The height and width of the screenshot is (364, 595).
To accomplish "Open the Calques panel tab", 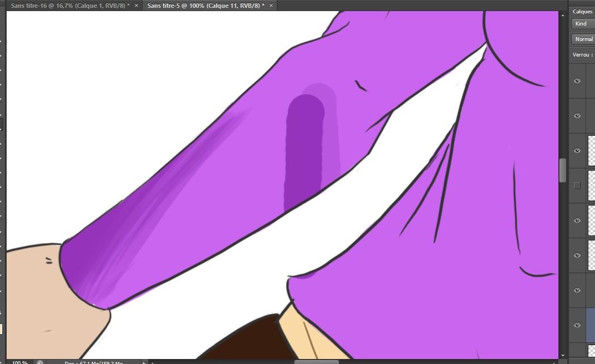I will tap(582, 11).
